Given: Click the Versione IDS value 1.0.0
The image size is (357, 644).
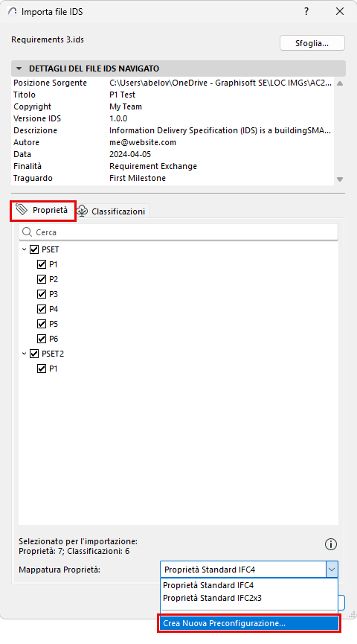Looking at the screenshot, I should pyautogui.click(x=118, y=118).
